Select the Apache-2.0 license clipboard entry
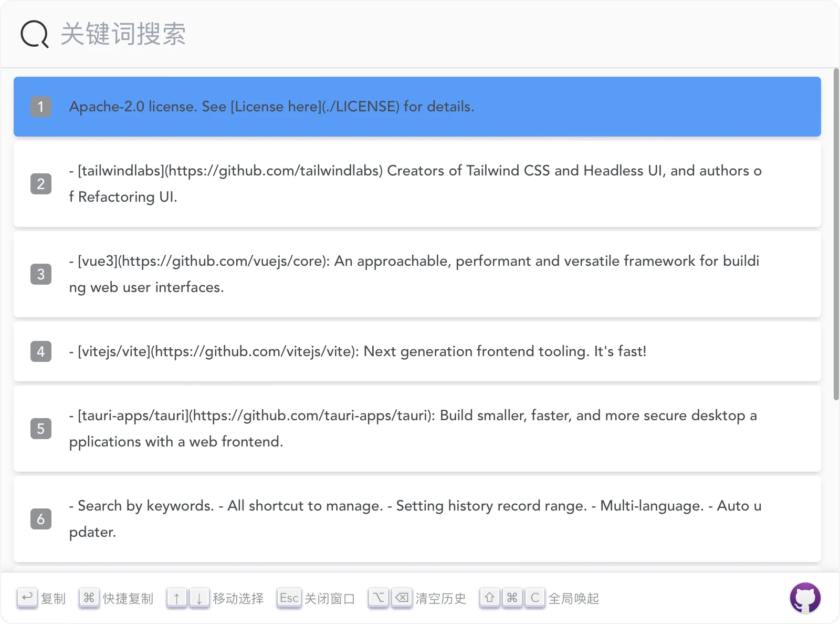 (x=417, y=107)
